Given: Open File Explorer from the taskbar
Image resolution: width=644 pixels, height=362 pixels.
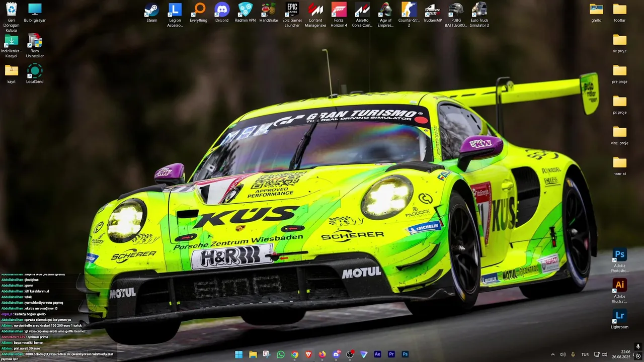Looking at the screenshot, I should [253, 354].
